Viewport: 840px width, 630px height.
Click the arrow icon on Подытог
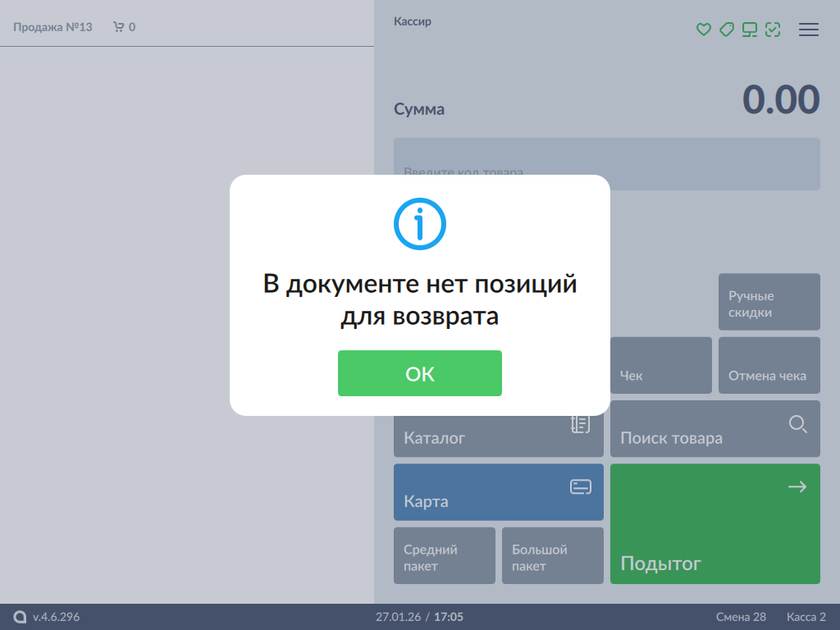tap(797, 487)
